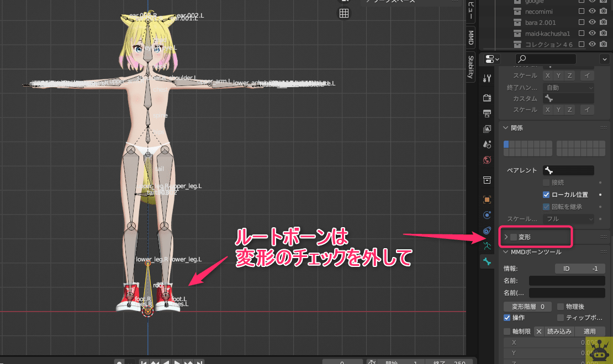Open the スケール... inherit dropdown set to フル

click(568, 219)
